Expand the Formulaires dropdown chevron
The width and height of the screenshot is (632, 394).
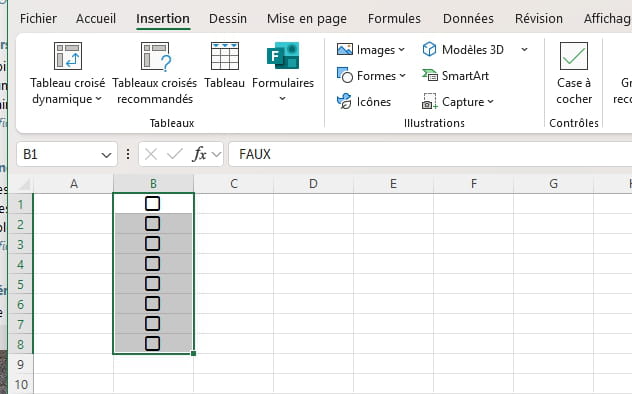[x=283, y=98]
